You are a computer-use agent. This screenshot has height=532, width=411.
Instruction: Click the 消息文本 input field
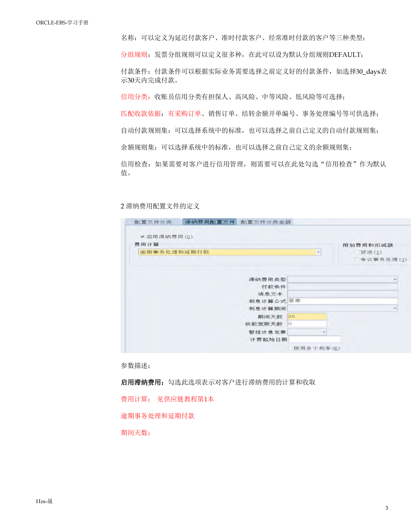[341, 294]
